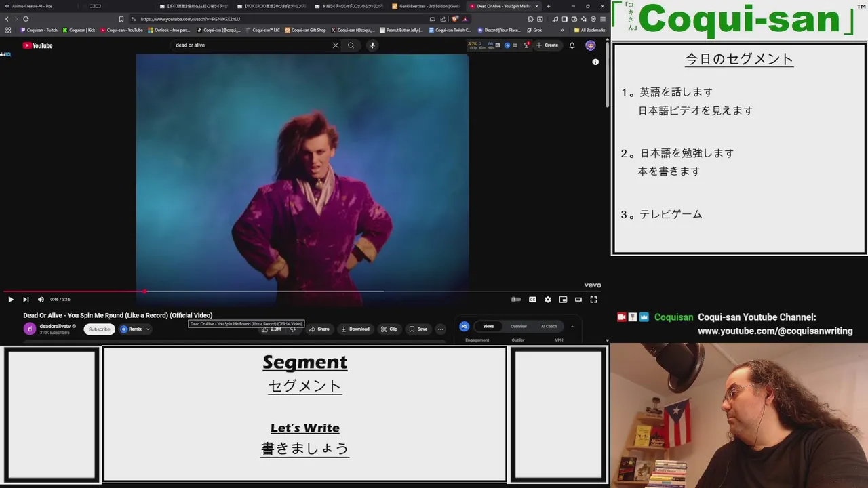Open video player settings gear
Screen dimensions: 868x488
click(x=548, y=299)
